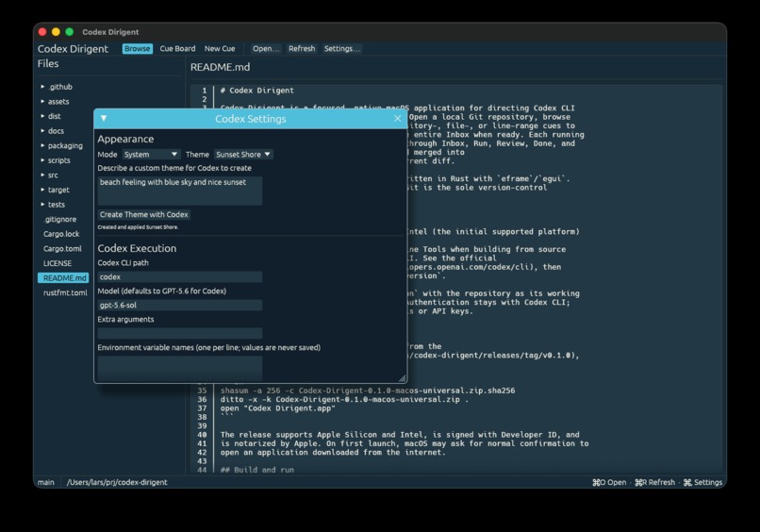Focus the Codex CLI path field
Viewport: 760px width, 532px height.
pyautogui.click(x=180, y=277)
